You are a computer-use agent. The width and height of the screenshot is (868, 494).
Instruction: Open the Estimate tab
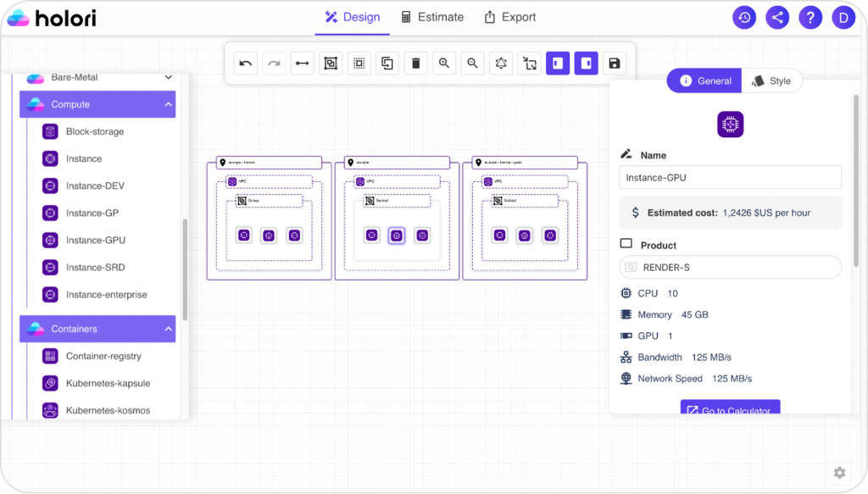tap(432, 17)
